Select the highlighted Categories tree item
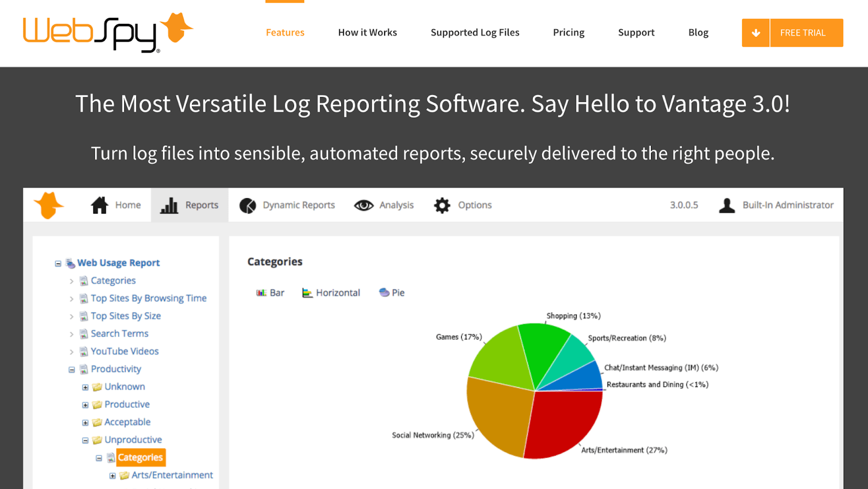Screen dimensions: 868x489 pos(141,458)
